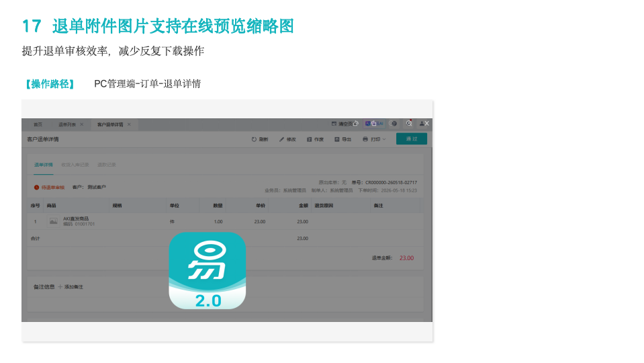The height and width of the screenshot is (363, 644).
Task: Click the product code 01001701
Action: coord(85,225)
